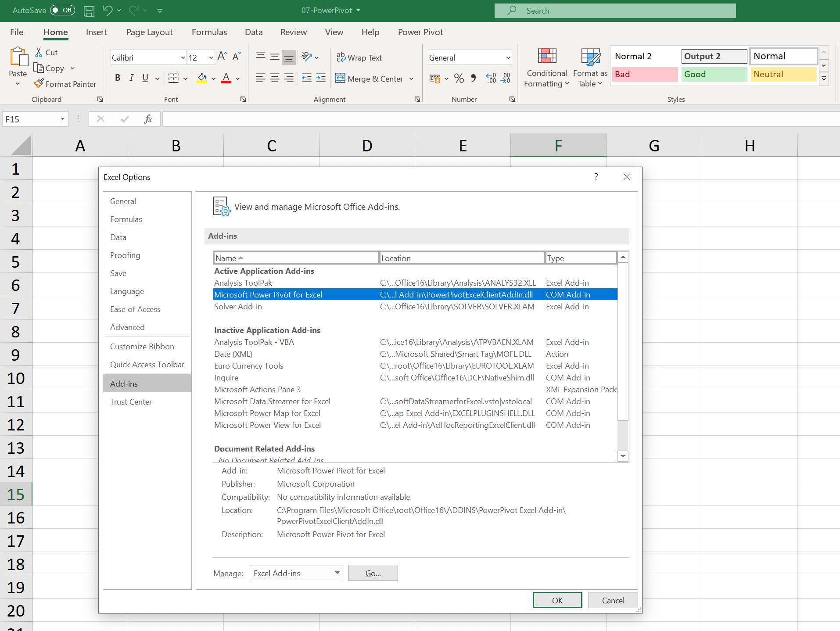Expand the Merge & Center dropdown arrow
Screen dimensions: 840x631
411,79
